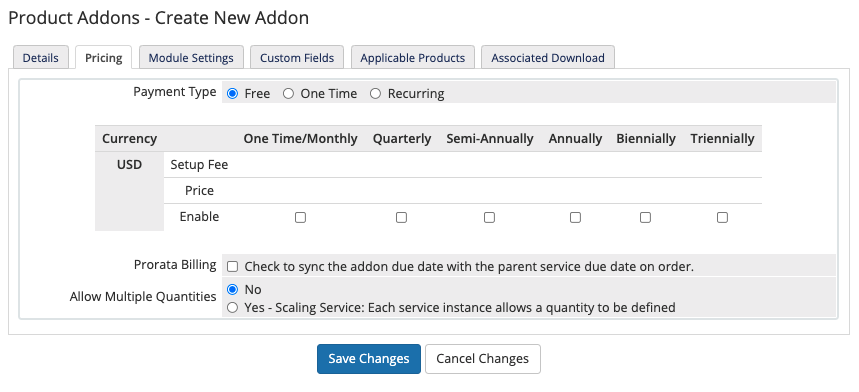Enable the Biennially billing cycle
This screenshot has width=859, height=392.
pyautogui.click(x=645, y=217)
